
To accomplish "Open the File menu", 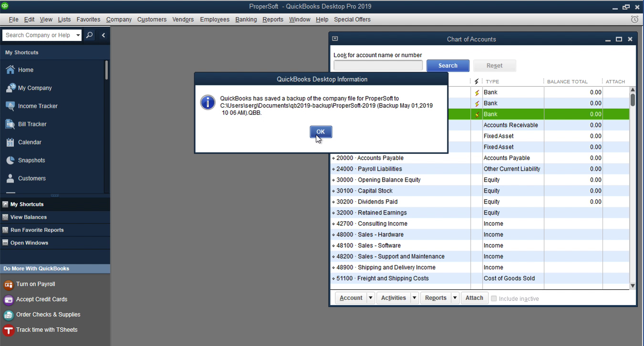I will (13, 20).
